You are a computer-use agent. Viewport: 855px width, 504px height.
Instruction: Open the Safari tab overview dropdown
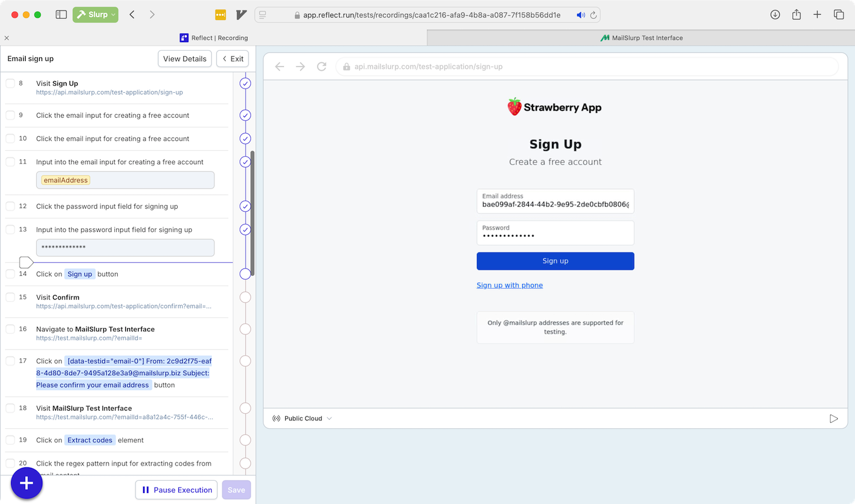(839, 13)
